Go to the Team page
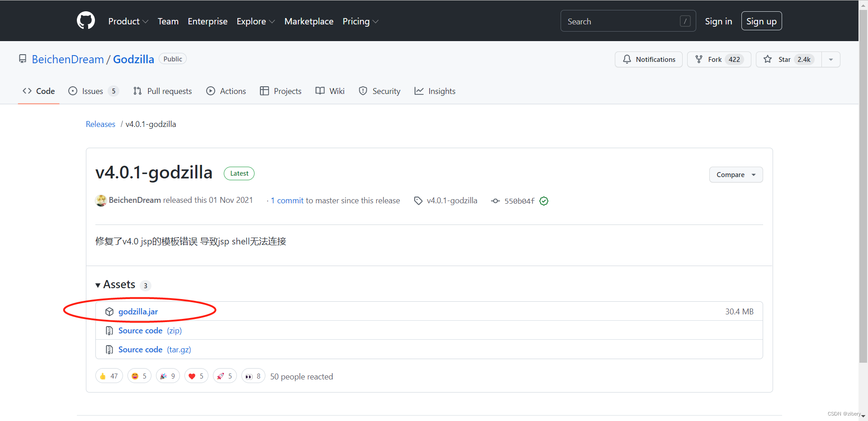The image size is (868, 421). (168, 21)
